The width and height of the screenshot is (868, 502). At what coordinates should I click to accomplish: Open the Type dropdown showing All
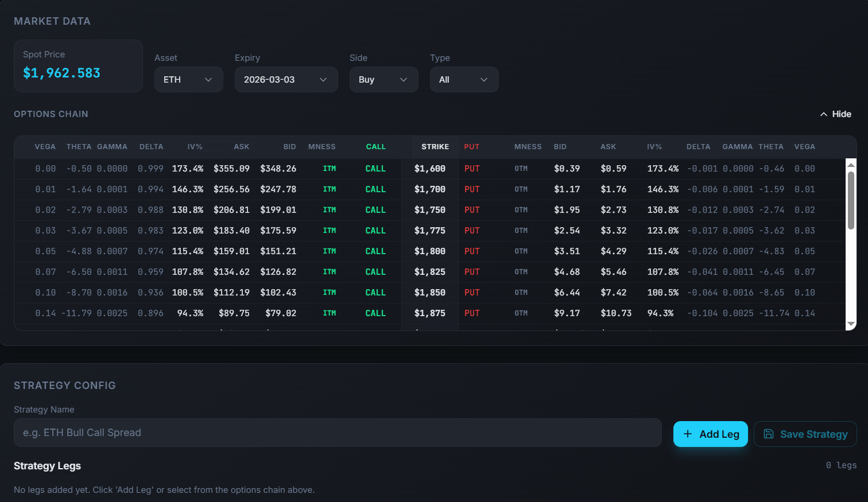coord(464,80)
